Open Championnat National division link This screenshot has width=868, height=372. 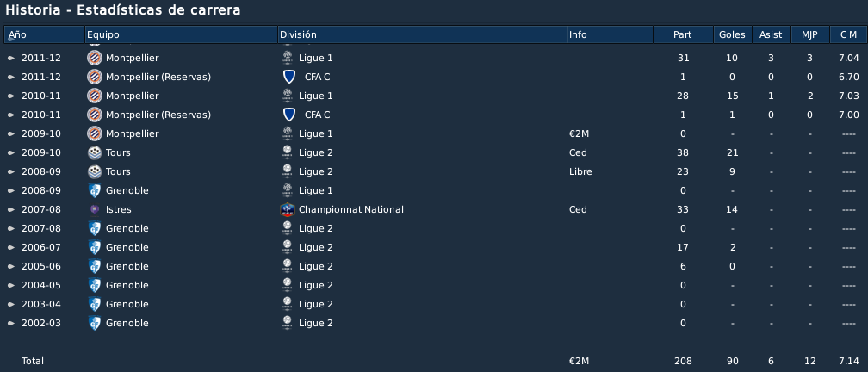(351, 209)
